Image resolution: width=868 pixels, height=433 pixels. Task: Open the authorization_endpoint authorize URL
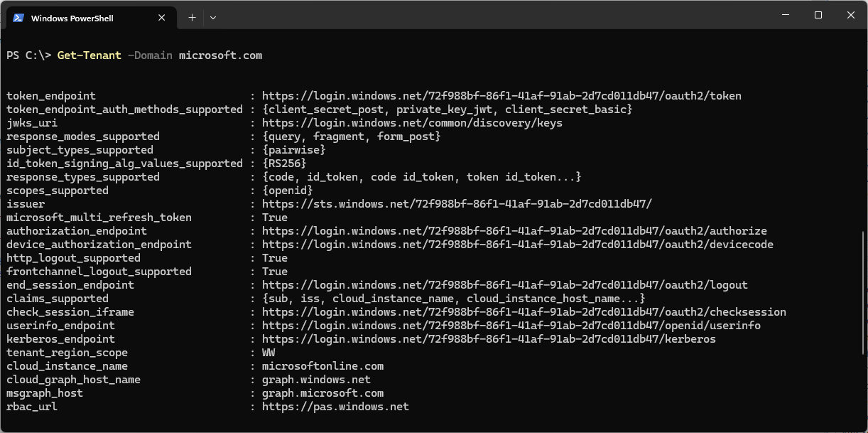tap(514, 231)
